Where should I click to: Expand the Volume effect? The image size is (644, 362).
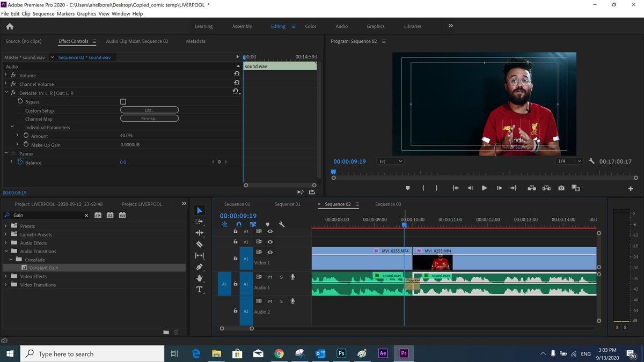coord(6,75)
